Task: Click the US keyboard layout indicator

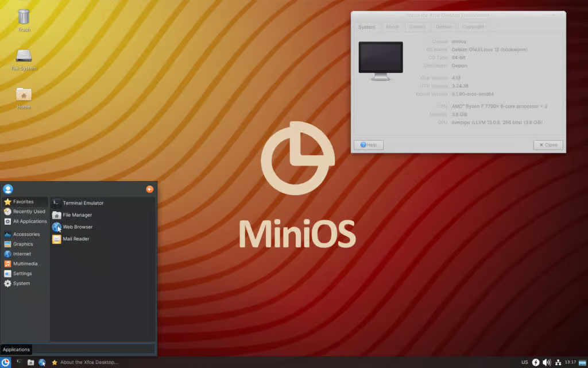Action: (525, 362)
